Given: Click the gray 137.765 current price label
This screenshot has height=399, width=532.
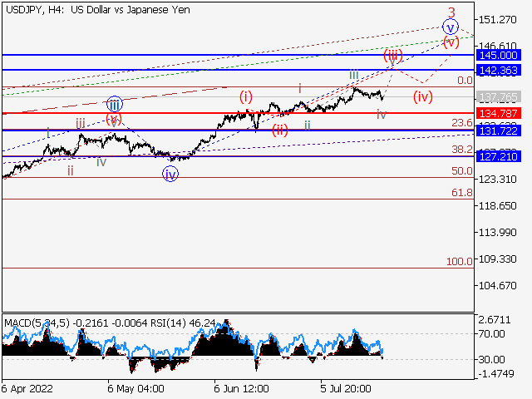Looking at the screenshot, I should tap(498, 97).
